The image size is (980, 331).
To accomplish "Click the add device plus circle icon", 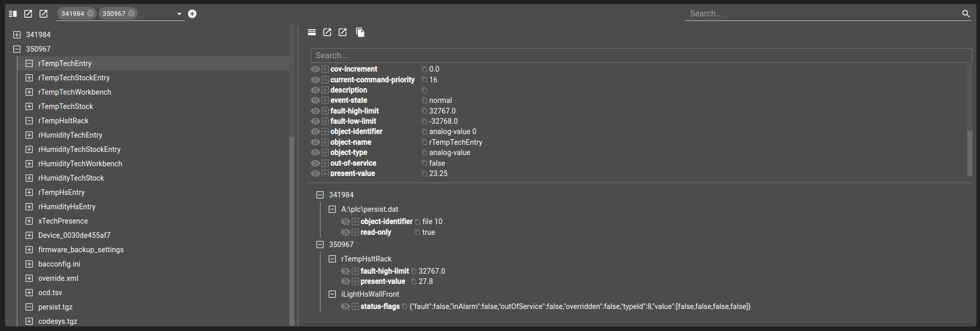I will (x=192, y=14).
